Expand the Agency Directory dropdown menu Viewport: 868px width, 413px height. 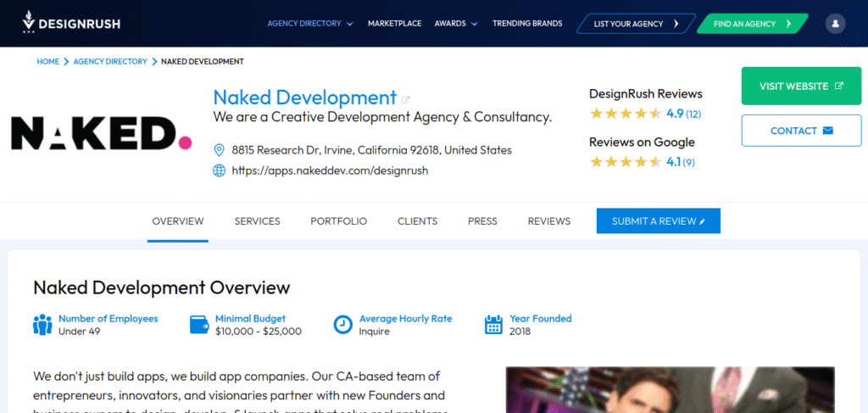(310, 24)
